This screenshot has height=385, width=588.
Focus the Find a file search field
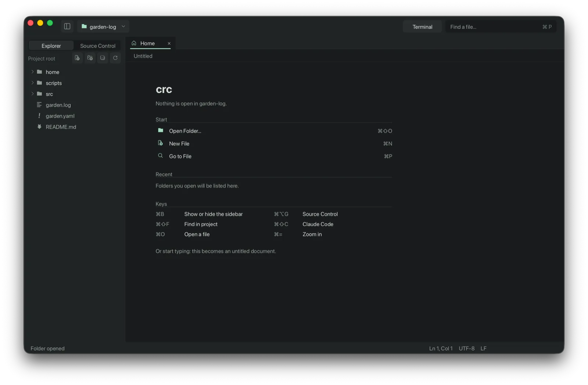(x=501, y=27)
